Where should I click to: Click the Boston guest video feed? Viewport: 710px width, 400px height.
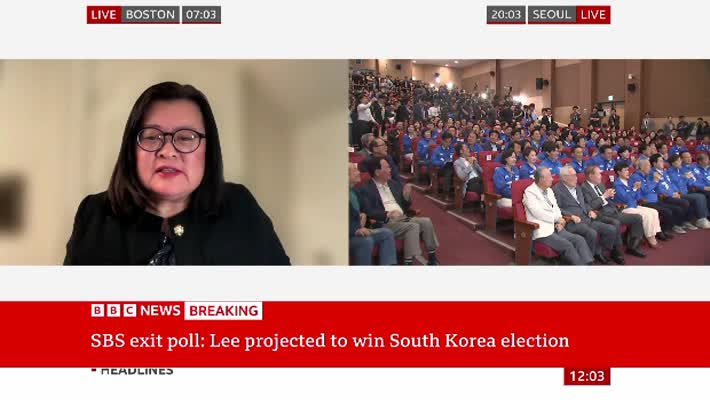tap(174, 162)
